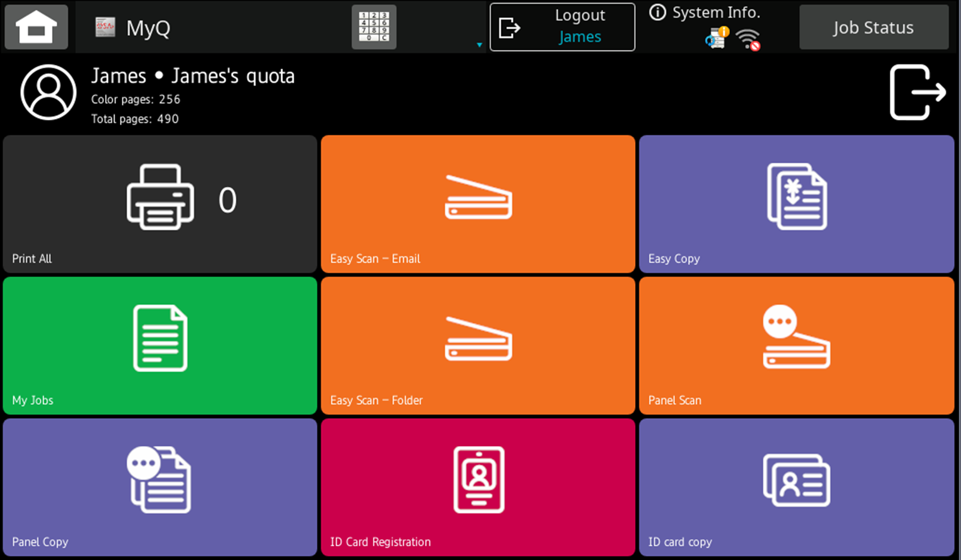The image size is (961, 560).
Task: Open the Panel Copy tile
Action: (160, 487)
